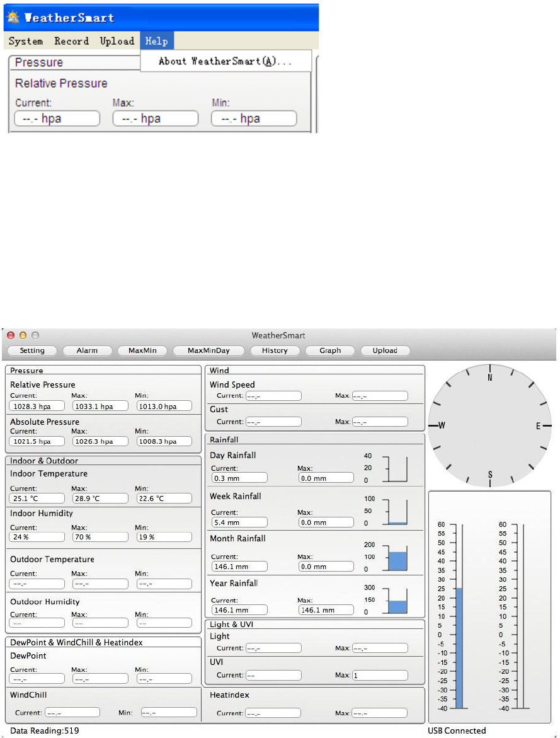Click the USB Connected status text
Image resolution: width=560 pixels, height=738 pixels.
click(x=457, y=730)
